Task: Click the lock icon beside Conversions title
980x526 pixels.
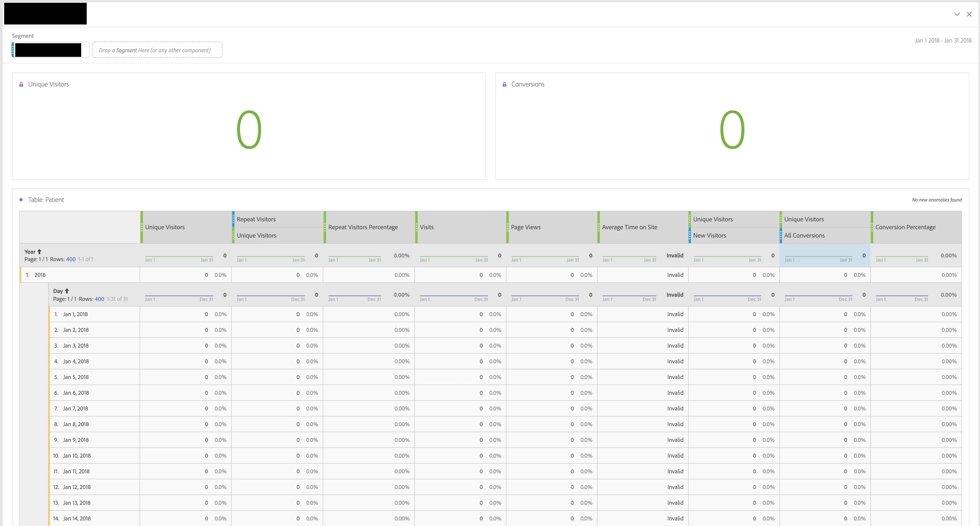Action: [x=505, y=84]
